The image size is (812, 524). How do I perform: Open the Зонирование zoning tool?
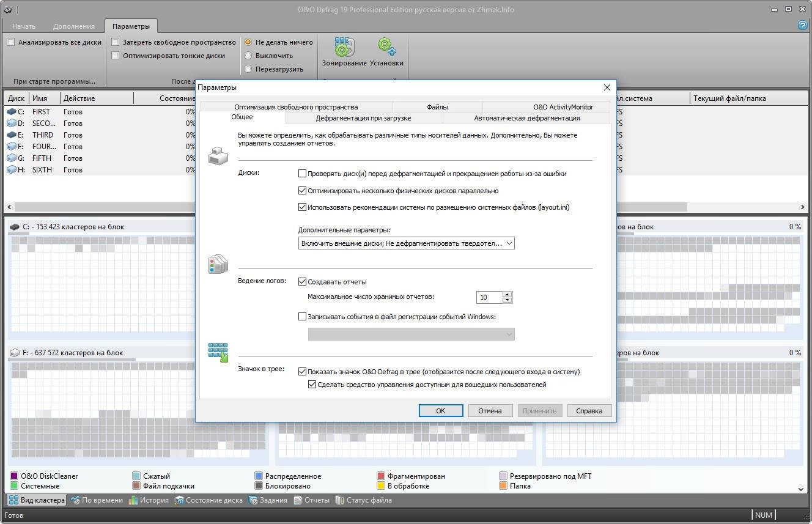[x=344, y=52]
